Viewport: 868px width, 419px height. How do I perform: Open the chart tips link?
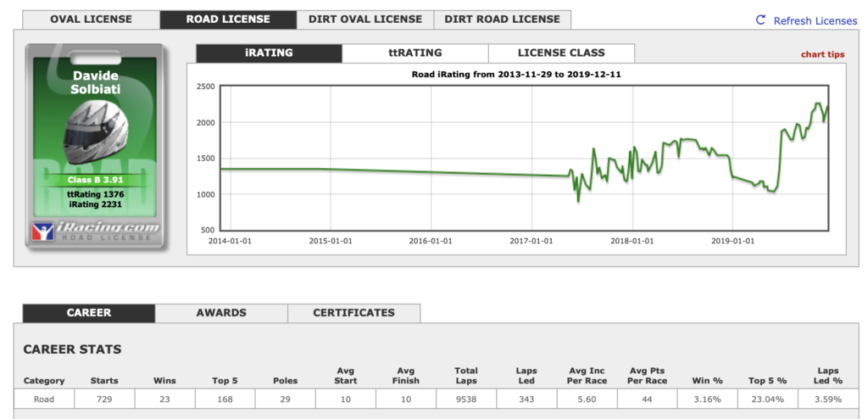pos(822,54)
